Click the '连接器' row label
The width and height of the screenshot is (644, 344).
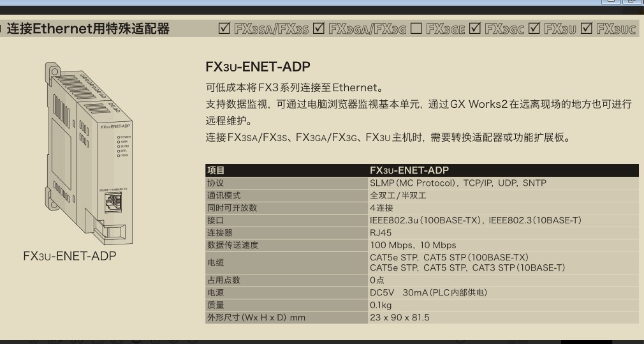point(287,232)
